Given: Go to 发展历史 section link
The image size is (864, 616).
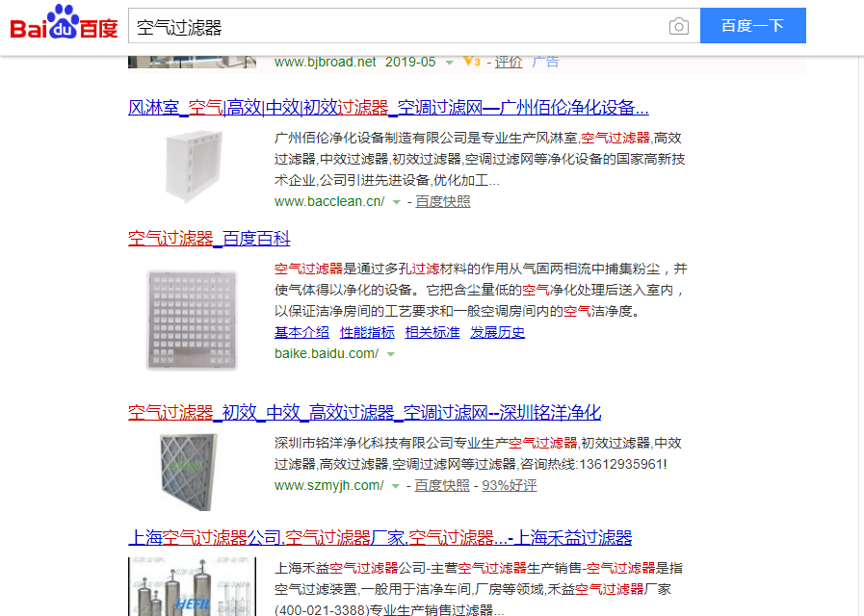Looking at the screenshot, I should tap(497, 332).
